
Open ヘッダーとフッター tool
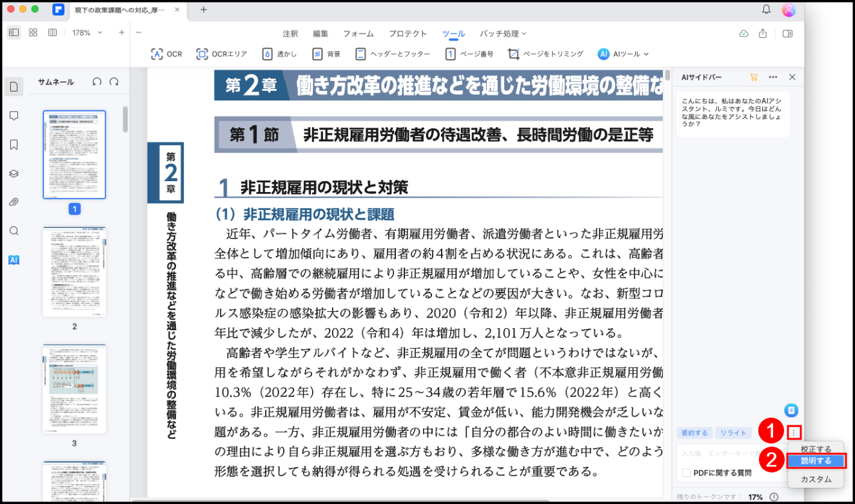pos(393,54)
